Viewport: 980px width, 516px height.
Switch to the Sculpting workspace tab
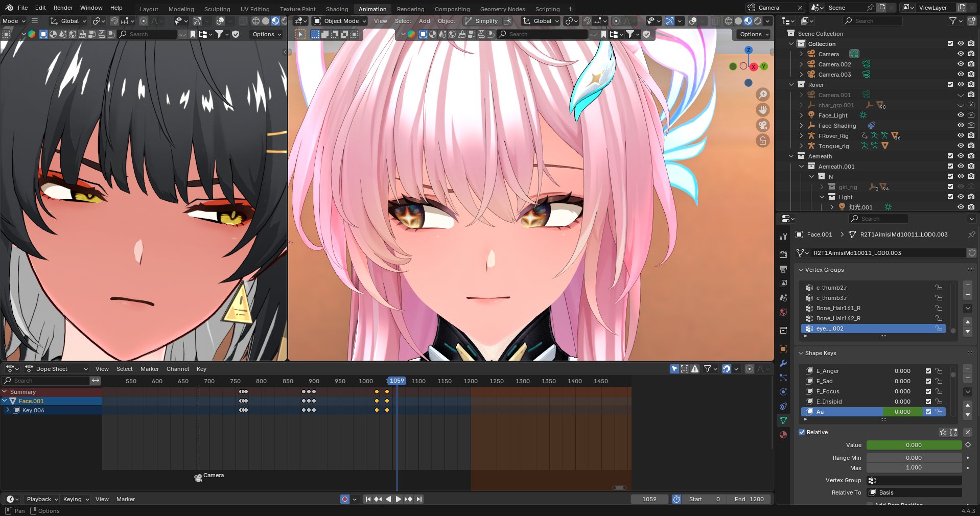[x=217, y=9]
